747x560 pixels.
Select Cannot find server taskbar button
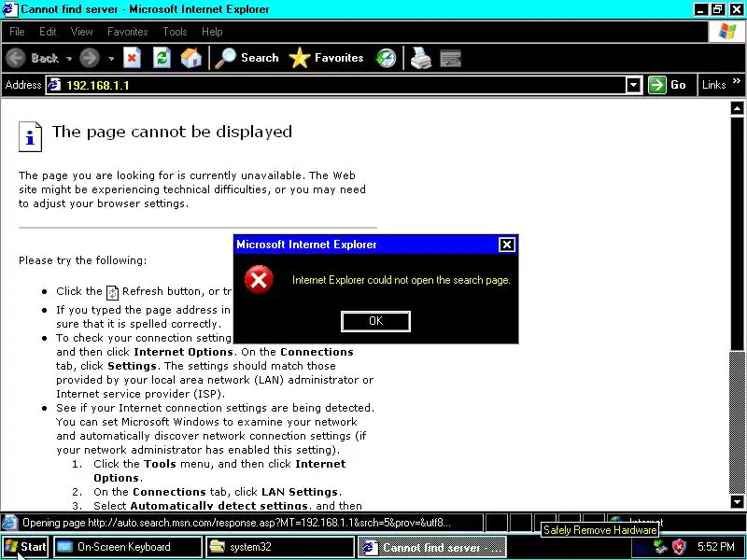(x=431, y=547)
